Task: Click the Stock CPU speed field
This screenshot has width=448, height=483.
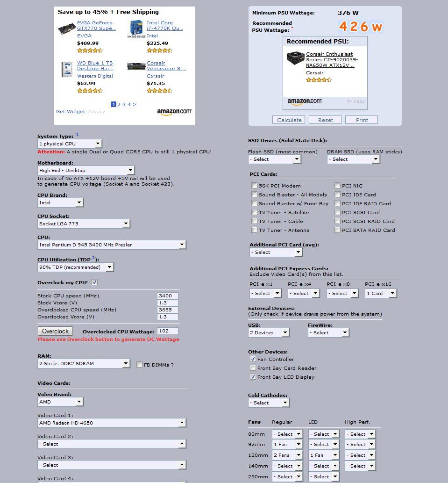Action: 167,296
